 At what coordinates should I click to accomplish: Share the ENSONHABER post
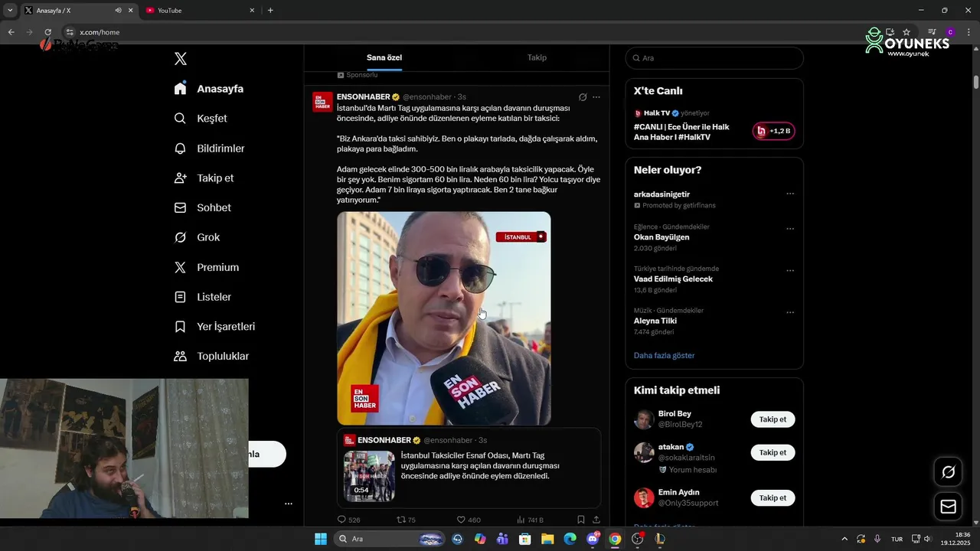tap(596, 520)
